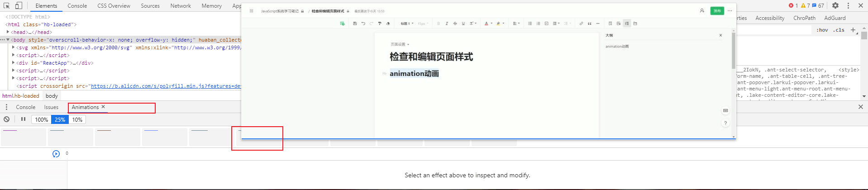This screenshot has width=868, height=190.
Task: Open the Elements tab in DevTools
Action: 46,6
